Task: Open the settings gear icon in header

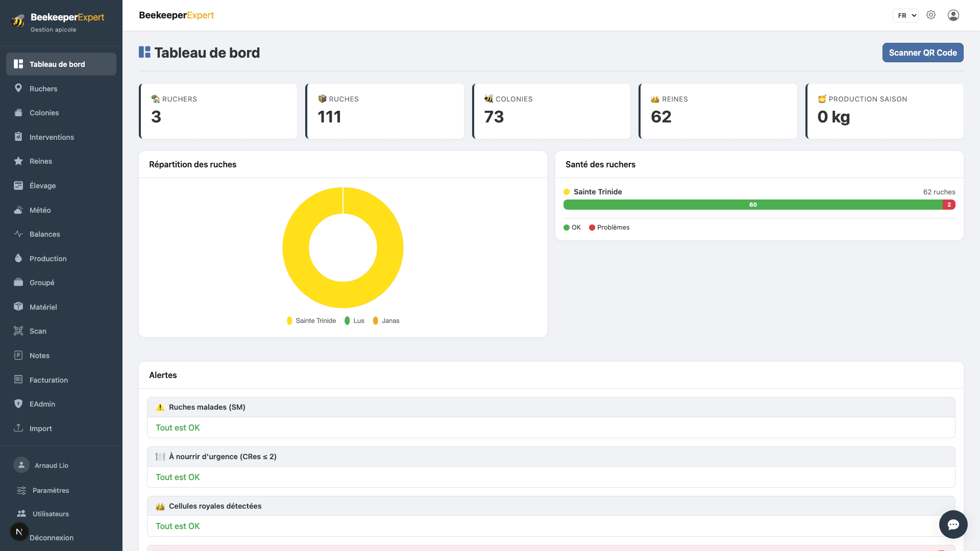Action: tap(931, 15)
